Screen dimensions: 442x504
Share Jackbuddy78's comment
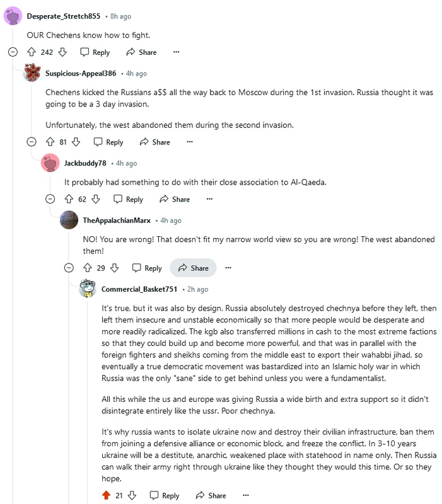(x=175, y=199)
